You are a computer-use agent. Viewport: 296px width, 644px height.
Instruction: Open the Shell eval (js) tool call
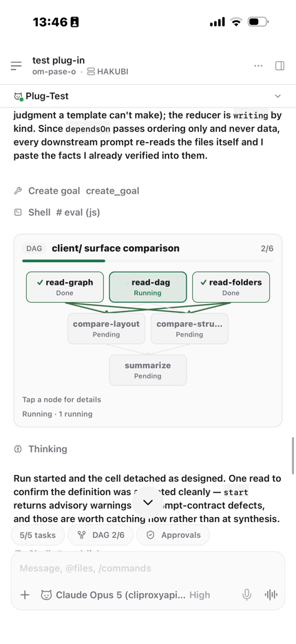(x=57, y=212)
